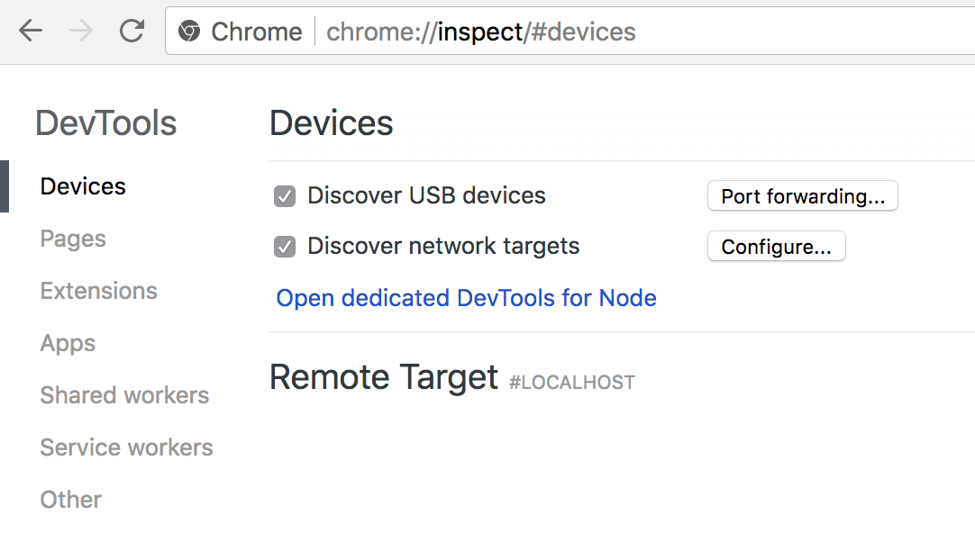Go to the Extensions section
Image resolution: width=975 pixels, height=560 pixels.
[x=98, y=291]
